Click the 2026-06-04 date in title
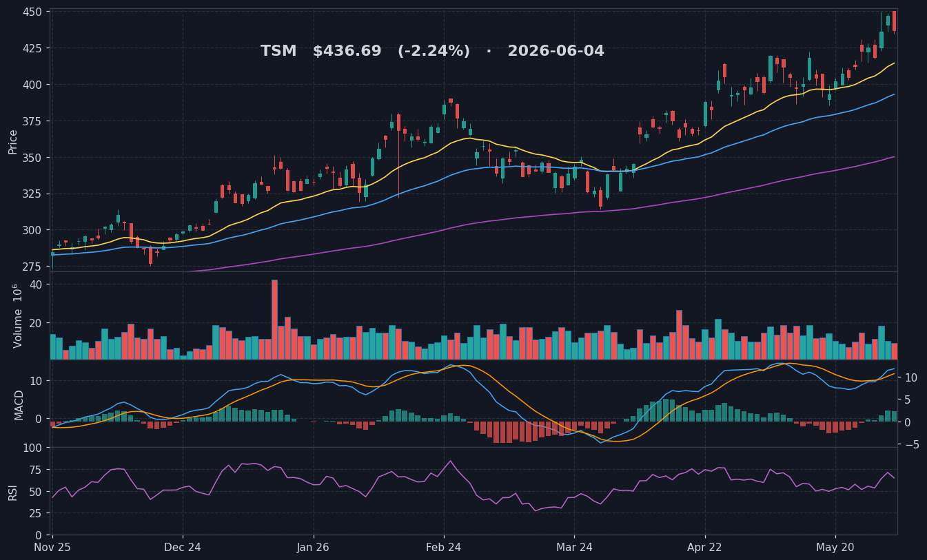Screen dimensions: 927x560 tap(556, 52)
